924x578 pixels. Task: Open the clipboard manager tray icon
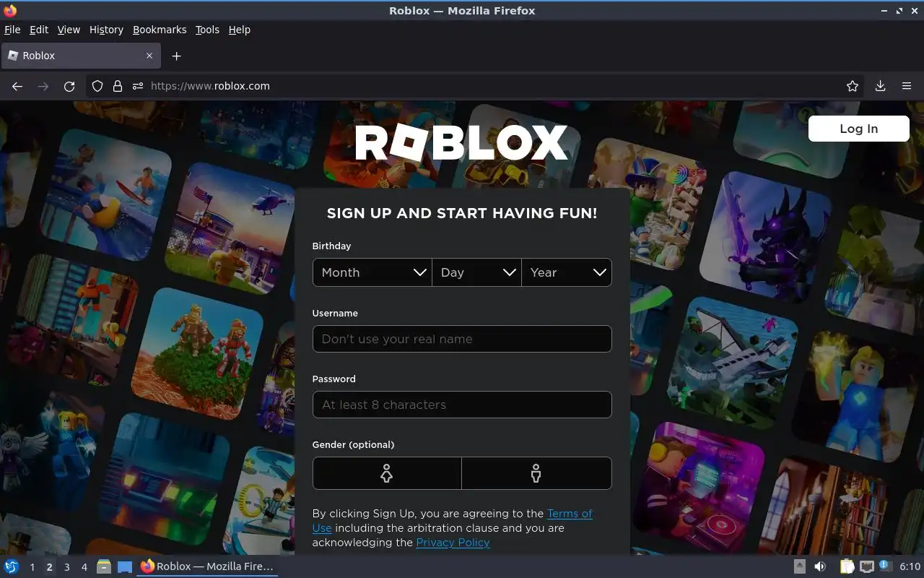(847, 566)
